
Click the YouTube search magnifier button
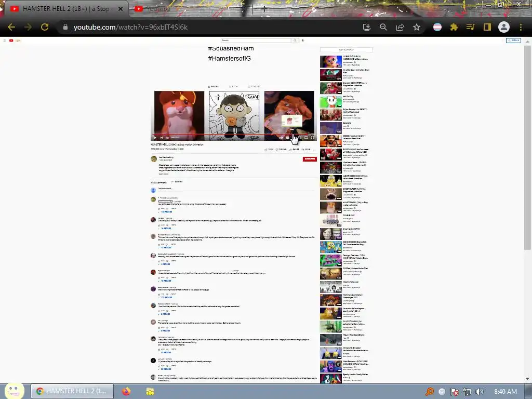click(295, 41)
